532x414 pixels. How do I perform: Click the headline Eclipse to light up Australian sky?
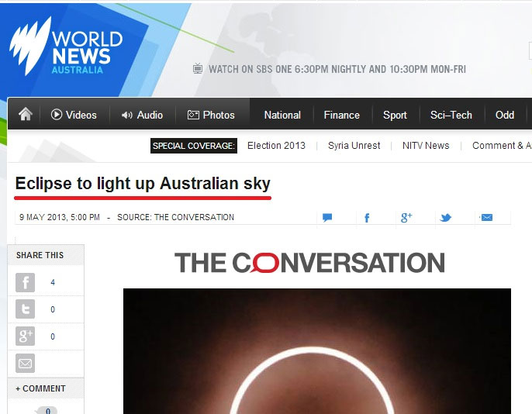tap(143, 184)
